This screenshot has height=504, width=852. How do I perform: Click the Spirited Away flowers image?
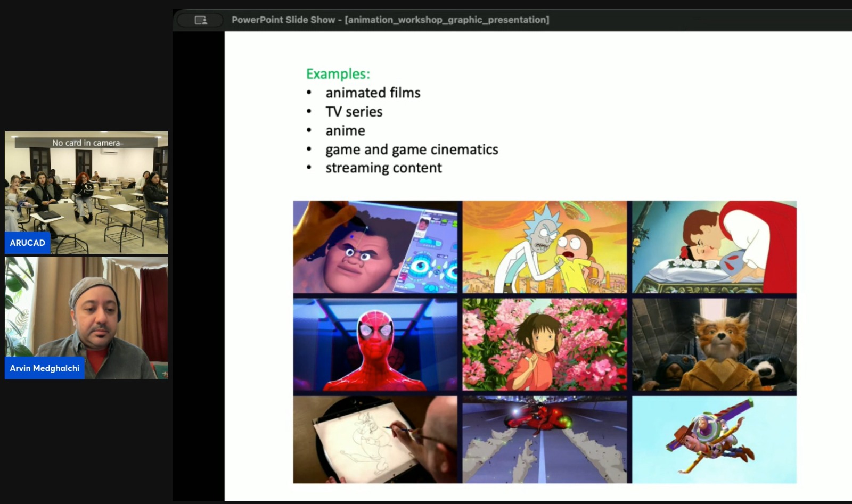click(544, 344)
